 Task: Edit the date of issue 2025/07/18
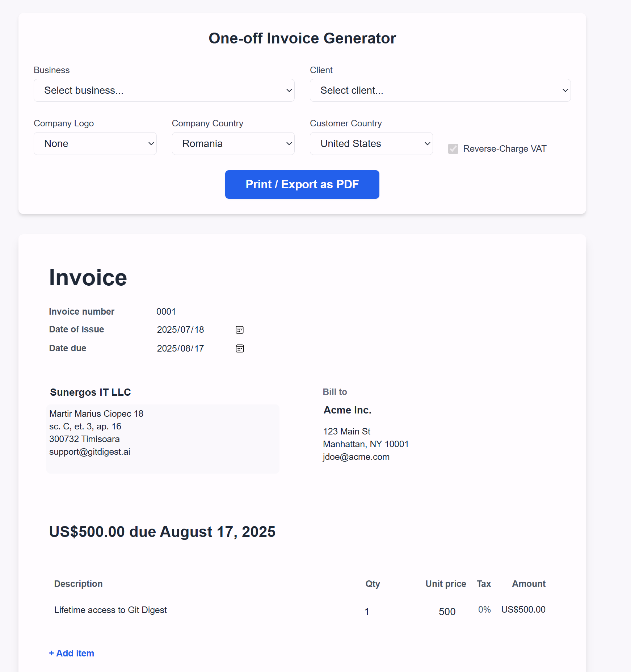pyautogui.click(x=181, y=330)
